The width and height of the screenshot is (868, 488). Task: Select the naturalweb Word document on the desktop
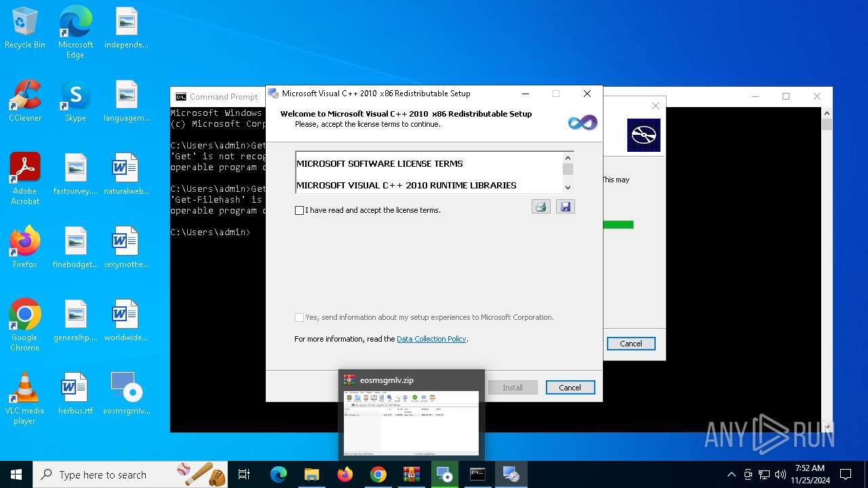pos(126,174)
